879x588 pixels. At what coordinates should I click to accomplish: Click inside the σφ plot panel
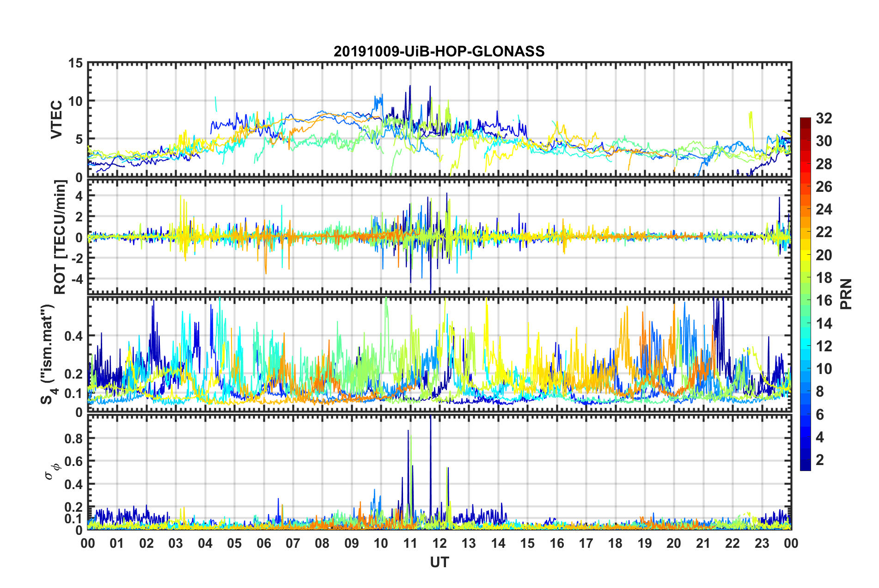(439, 472)
